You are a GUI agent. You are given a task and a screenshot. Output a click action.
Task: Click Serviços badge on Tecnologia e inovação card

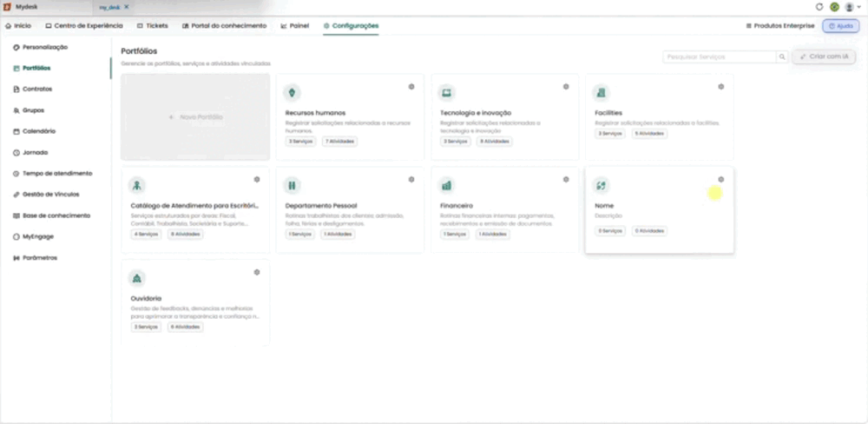(456, 142)
